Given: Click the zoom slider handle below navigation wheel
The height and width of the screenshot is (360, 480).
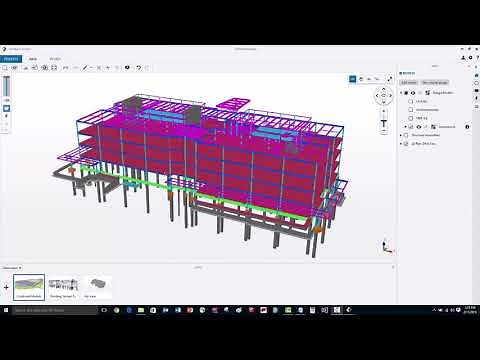Looking at the screenshot, I should point(384,123).
